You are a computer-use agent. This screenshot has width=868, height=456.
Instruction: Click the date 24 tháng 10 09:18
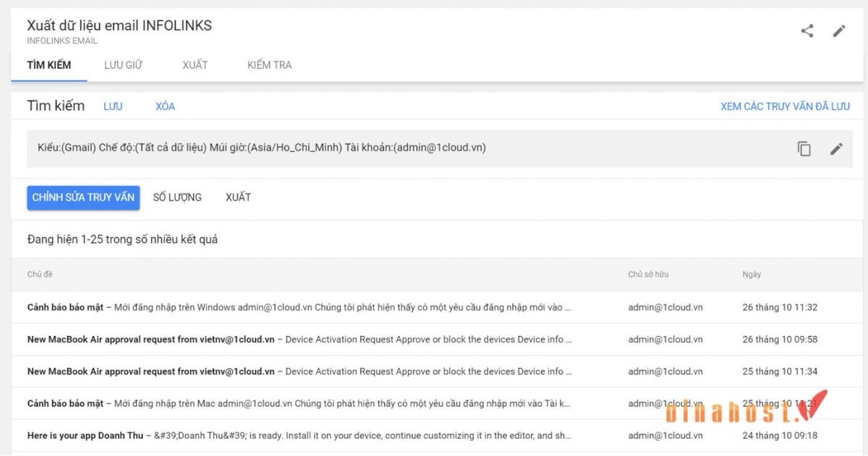780,436
